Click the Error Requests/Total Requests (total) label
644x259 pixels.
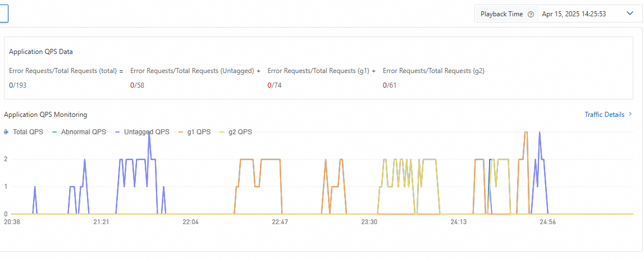click(63, 71)
